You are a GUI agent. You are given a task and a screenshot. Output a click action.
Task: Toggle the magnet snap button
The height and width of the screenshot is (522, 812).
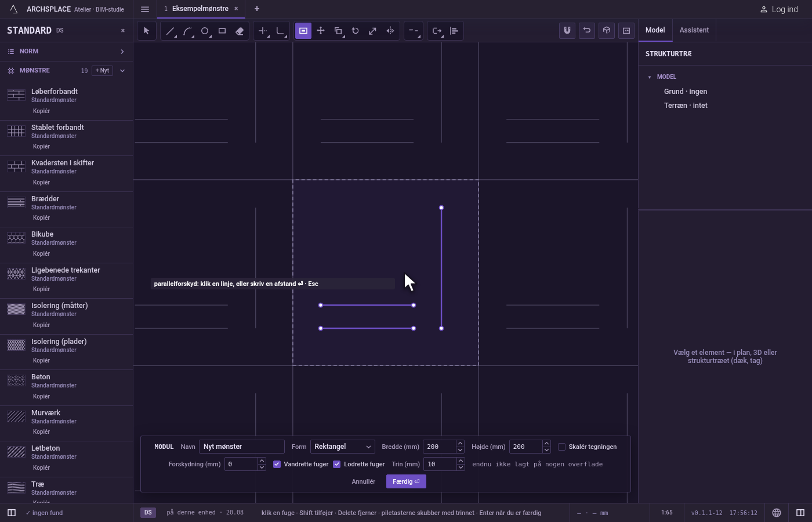pyautogui.click(x=567, y=30)
